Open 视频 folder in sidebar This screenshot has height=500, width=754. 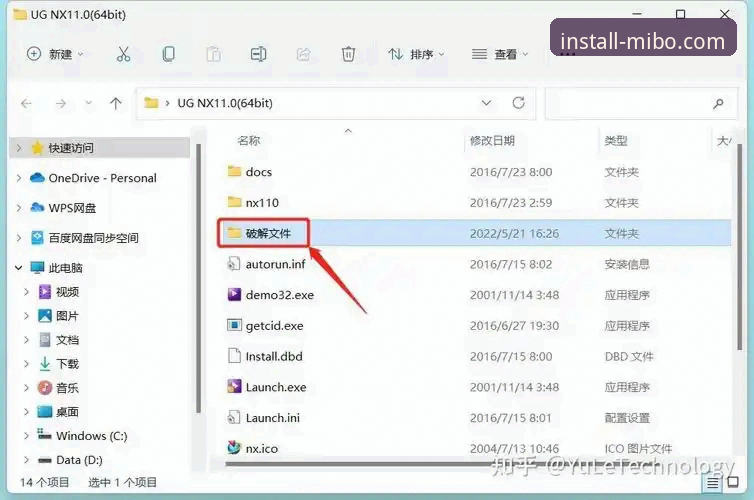(x=67, y=292)
